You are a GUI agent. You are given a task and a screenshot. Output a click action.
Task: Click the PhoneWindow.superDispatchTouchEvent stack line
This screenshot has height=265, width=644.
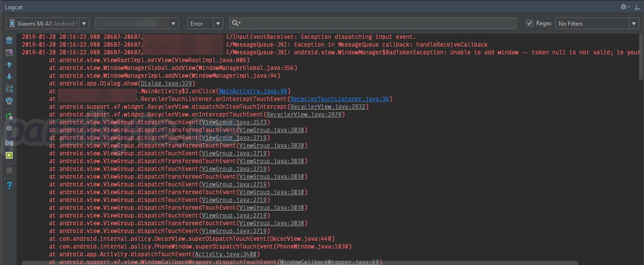[x=200, y=247]
